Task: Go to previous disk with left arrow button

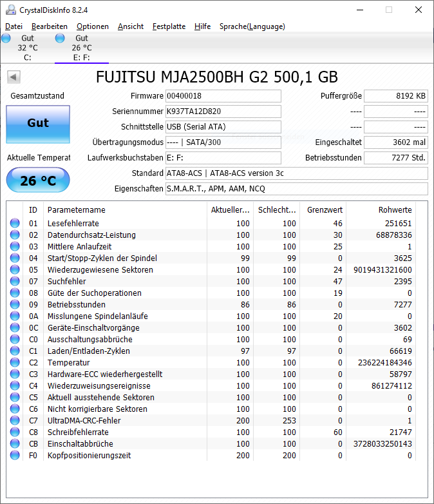Action: pos(14,77)
